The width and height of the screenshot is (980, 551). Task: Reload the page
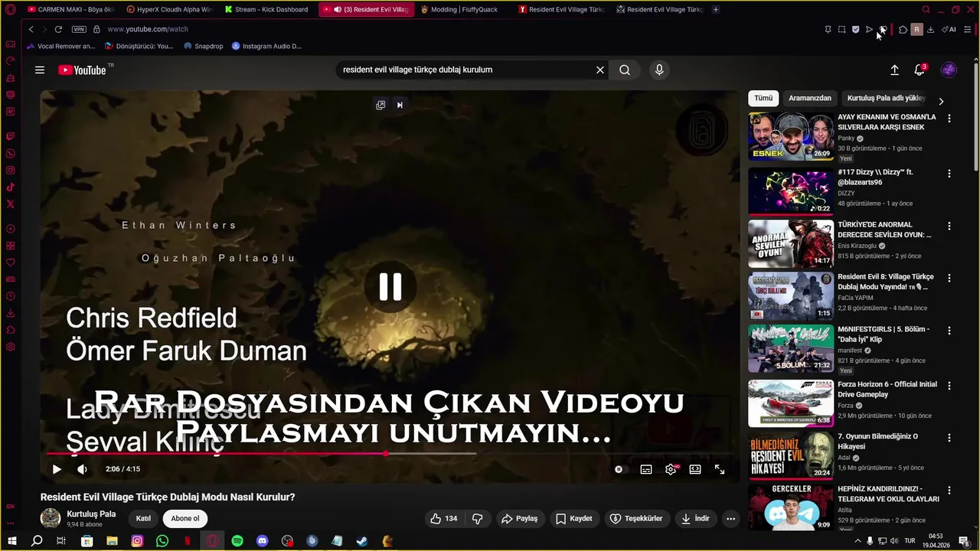[x=58, y=29]
